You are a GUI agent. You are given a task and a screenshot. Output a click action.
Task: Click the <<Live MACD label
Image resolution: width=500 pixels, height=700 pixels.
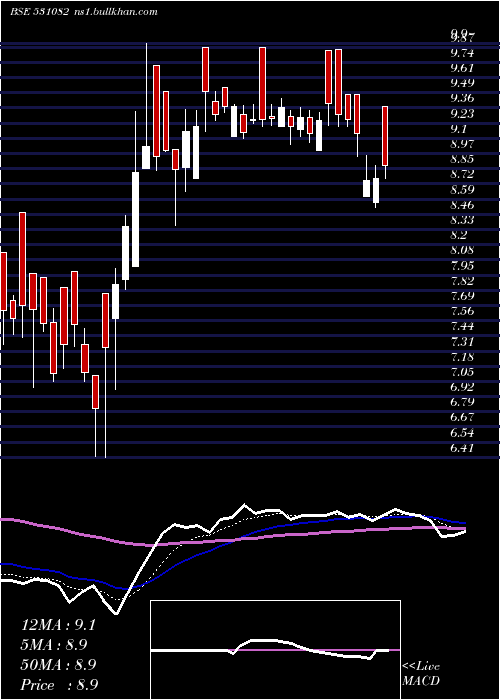coord(421,674)
